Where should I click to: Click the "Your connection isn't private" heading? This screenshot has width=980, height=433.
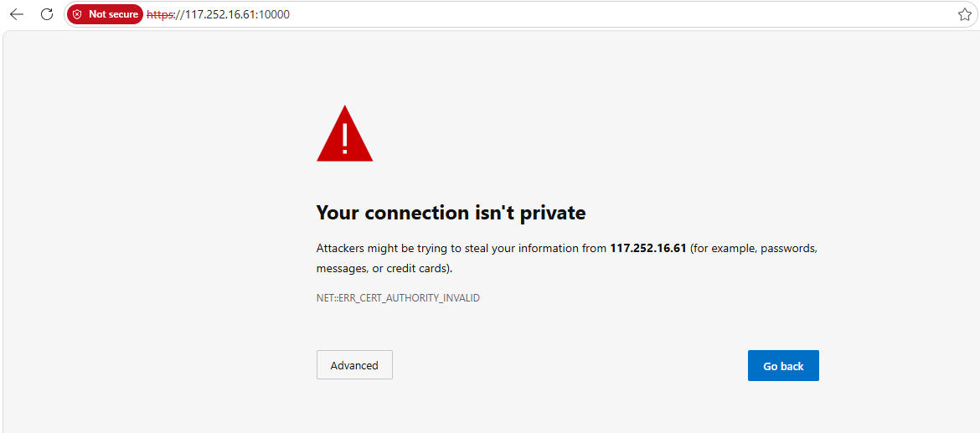coord(451,213)
